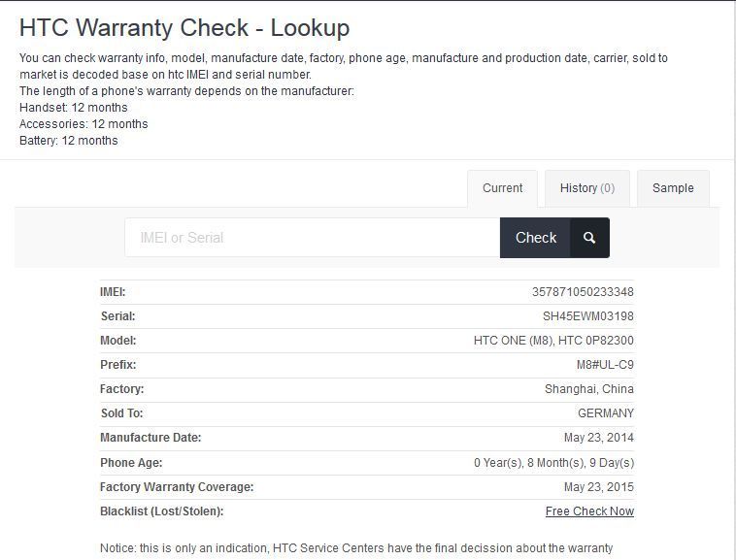Click the Model: row label

coord(117,340)
